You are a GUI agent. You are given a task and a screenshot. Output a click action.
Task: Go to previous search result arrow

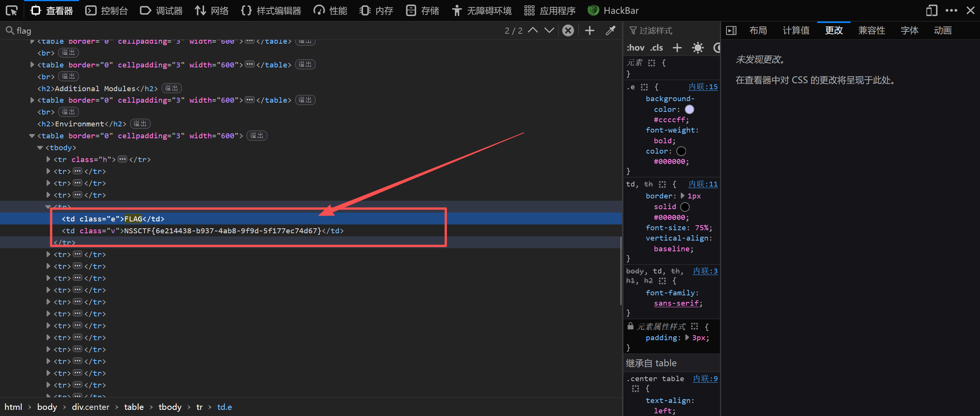tap(533, 31)
